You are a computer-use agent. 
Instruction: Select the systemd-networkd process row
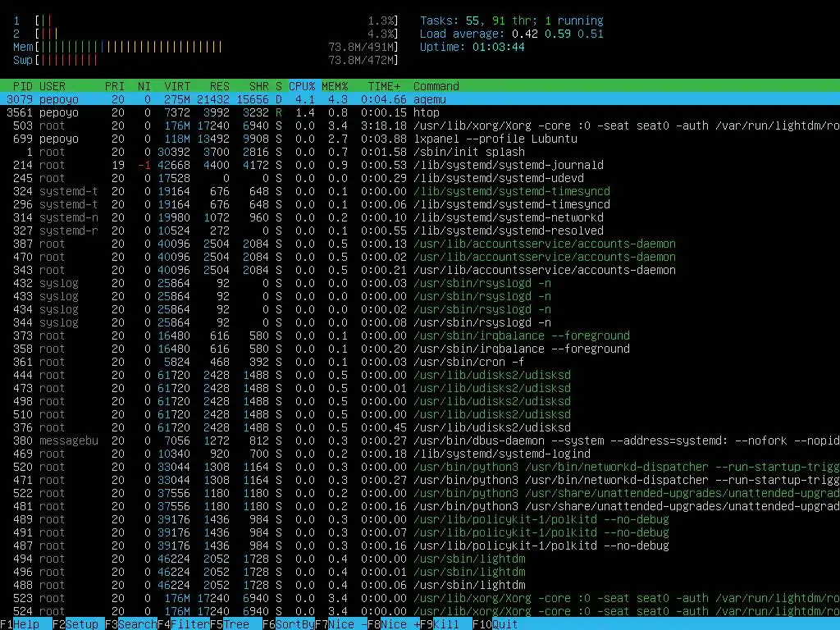click(x=420, y=217)
